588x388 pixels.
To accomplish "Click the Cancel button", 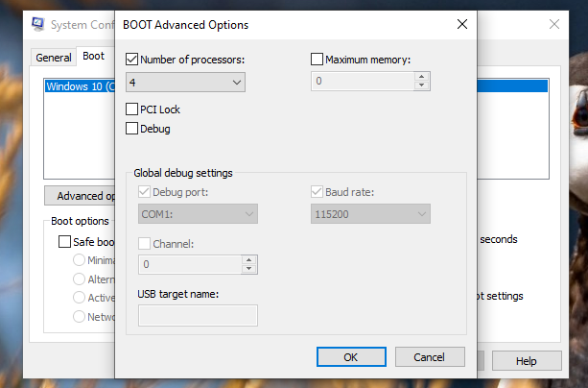I will tap(429, 356).
